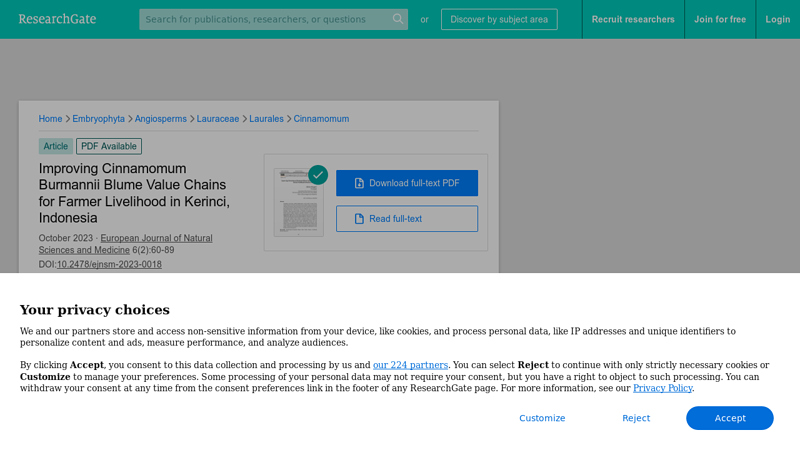Go to Home breadcrumb
The image size is (800, 450).
(50, 119)
